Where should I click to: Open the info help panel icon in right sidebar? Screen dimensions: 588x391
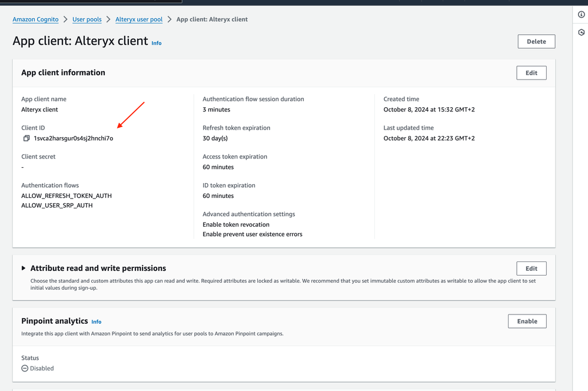click(582, 15)
